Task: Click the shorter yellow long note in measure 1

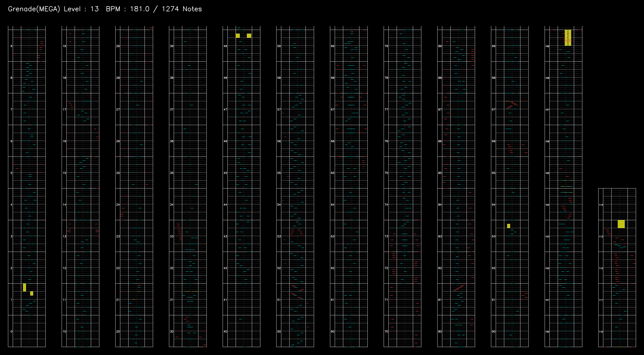Action: (x=32, y=293)
